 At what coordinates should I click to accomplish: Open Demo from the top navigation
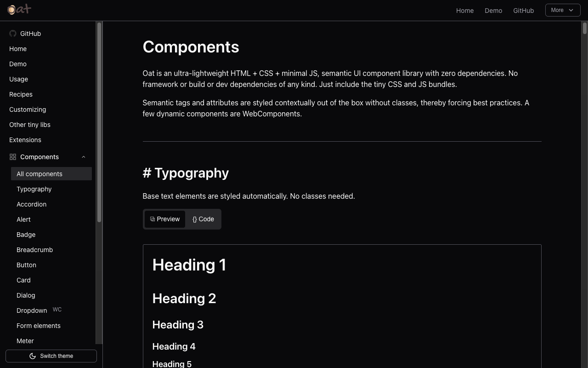click(x=493, y=10)
